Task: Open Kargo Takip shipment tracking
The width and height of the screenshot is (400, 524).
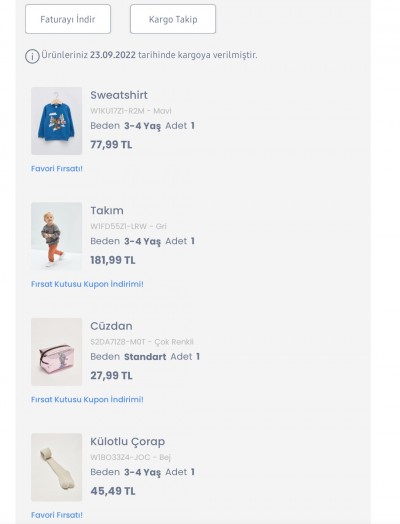Action: pos(173,19)
